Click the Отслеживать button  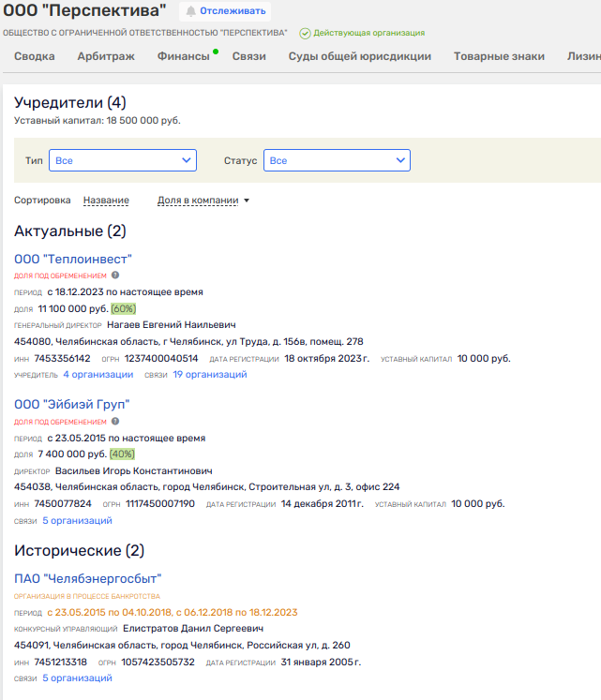(x=225, y=11)
